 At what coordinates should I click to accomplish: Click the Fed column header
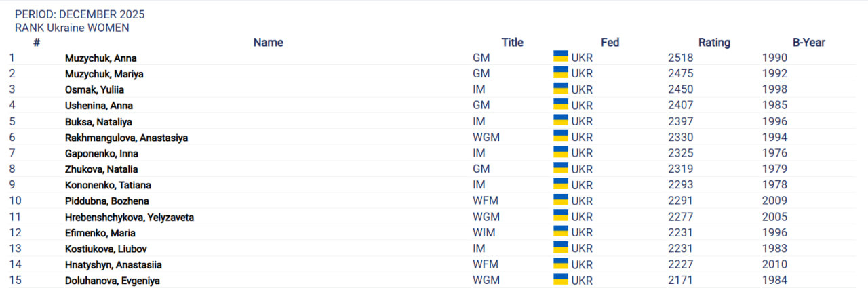coord(610,43)
